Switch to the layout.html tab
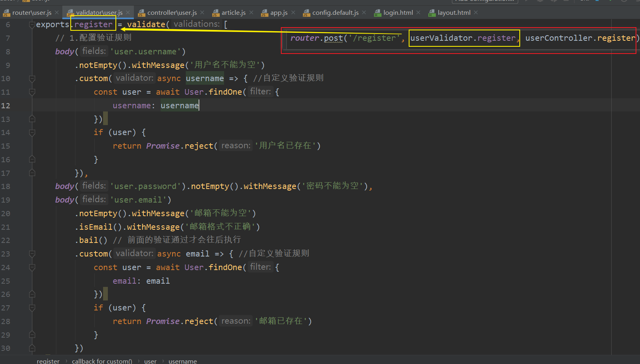Viewport: 640px width, 364px height. click(x=454, y=13)
